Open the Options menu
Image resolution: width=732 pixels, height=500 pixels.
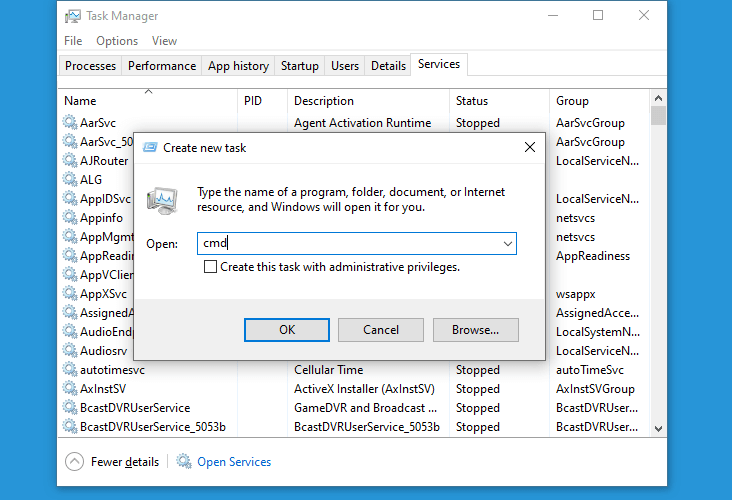pos(117,41)
